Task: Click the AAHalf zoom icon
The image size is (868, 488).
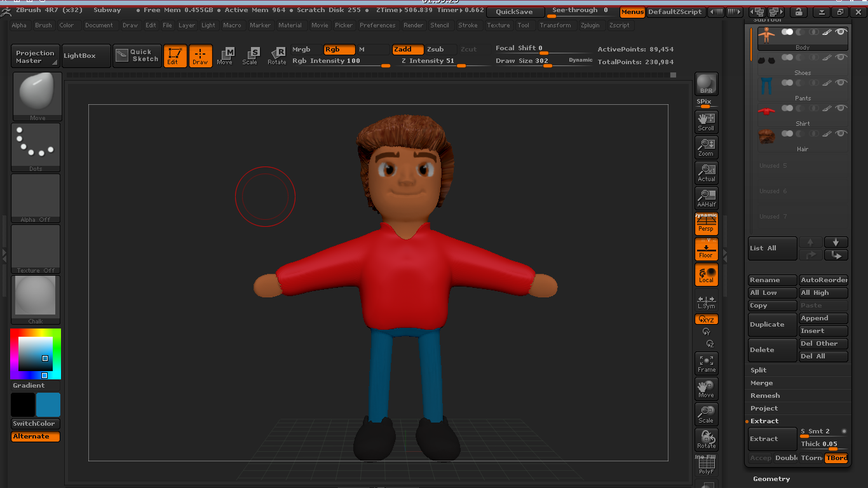Action: pyautogui.click(x=706, y=198)
